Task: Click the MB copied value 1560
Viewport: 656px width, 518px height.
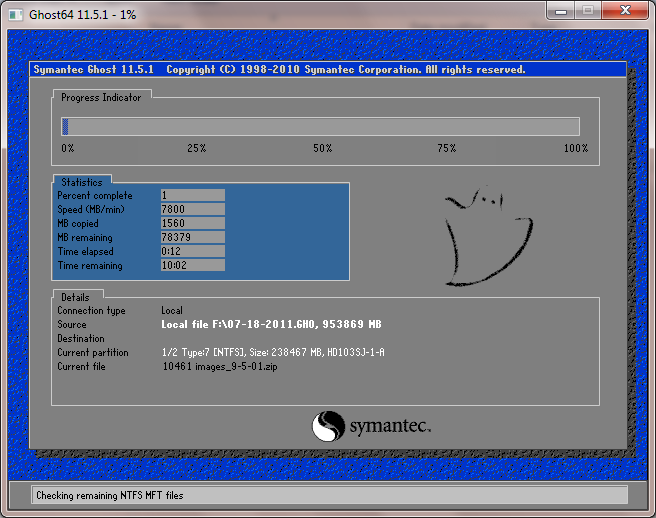Action: point(192,224)
